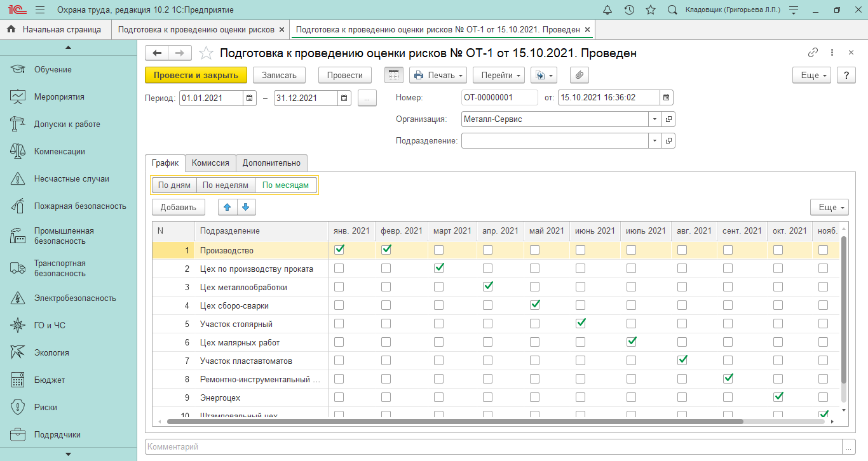The width and height of the screenshot is (868, 461).
Task: Move the row down with the blue arrow
Action: (x=246, y=207)
